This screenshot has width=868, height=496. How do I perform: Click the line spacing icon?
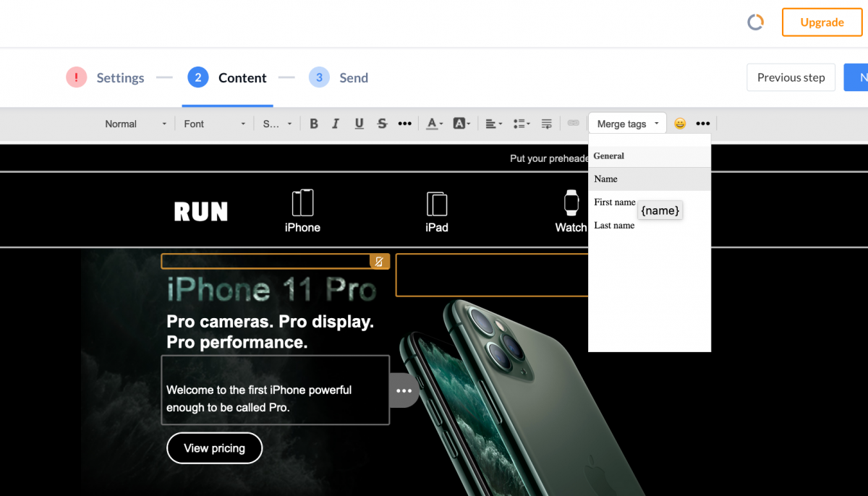tap(547, 124)
